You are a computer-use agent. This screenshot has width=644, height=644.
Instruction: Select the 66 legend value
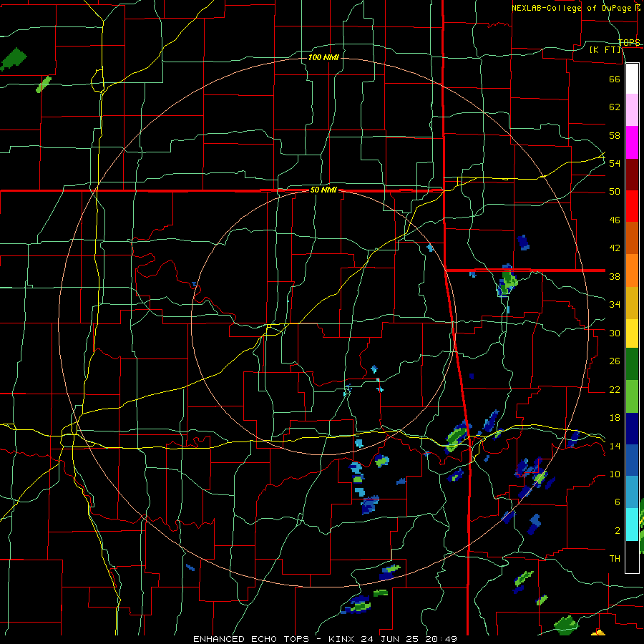coord(615,79)
